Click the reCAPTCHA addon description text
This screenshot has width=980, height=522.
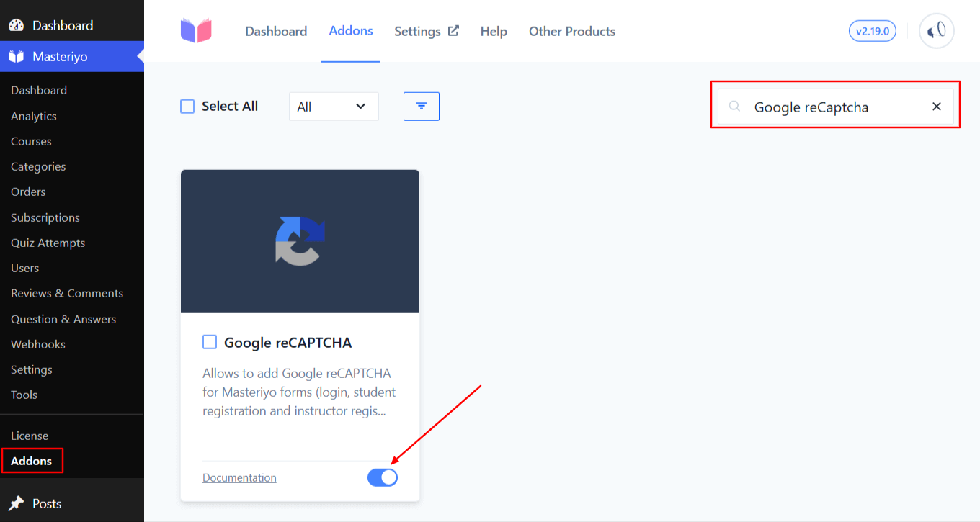[299, 392]
